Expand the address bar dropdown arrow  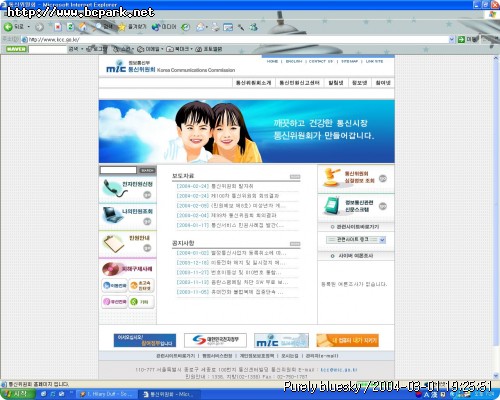tap(452, 39)
